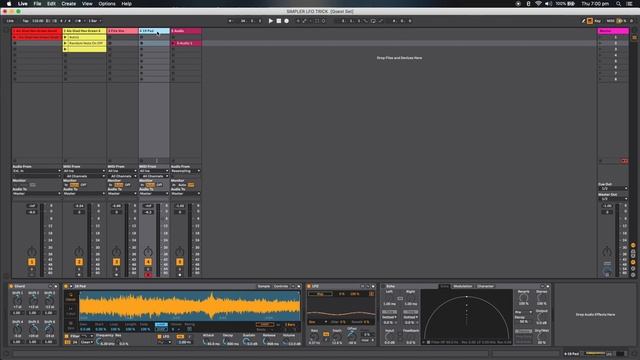
Task: Toggle track 5 activator button
Action: (180, 262)
